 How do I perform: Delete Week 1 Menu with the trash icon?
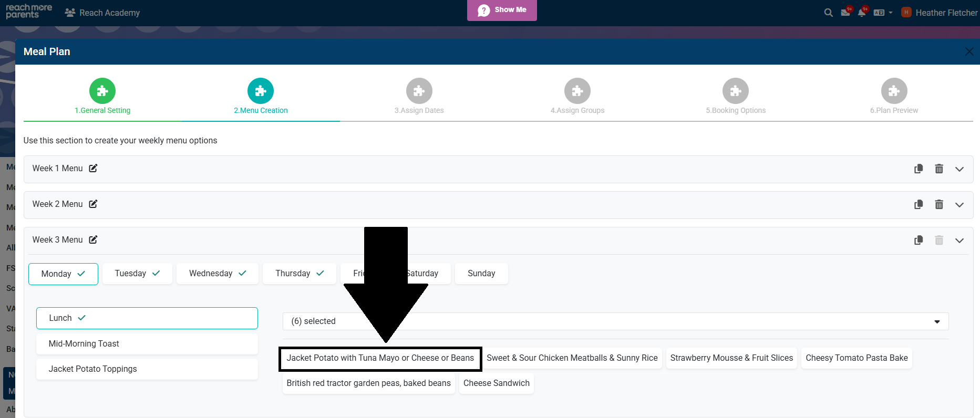point(938,169)
